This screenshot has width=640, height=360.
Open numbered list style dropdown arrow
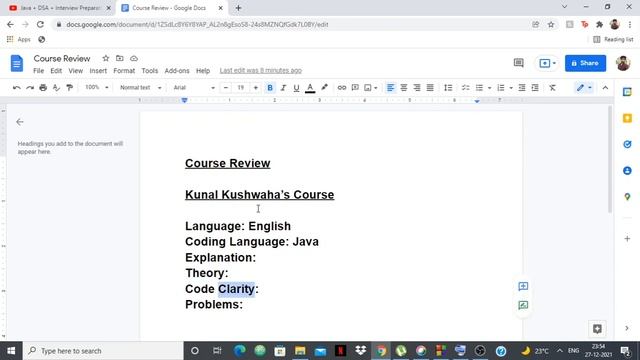pos(511,88)
